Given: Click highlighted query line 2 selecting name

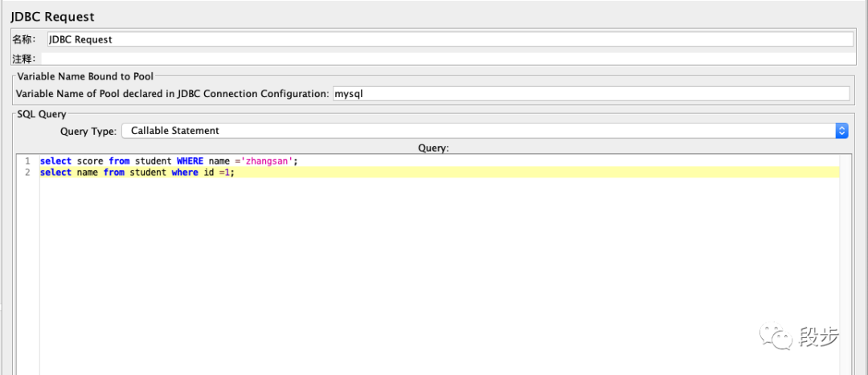Looking at the screenshot, I should tap(440, 173).
